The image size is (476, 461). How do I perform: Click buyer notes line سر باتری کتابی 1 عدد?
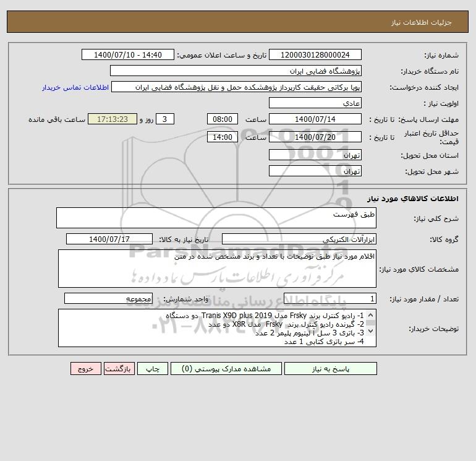point(324,342)
